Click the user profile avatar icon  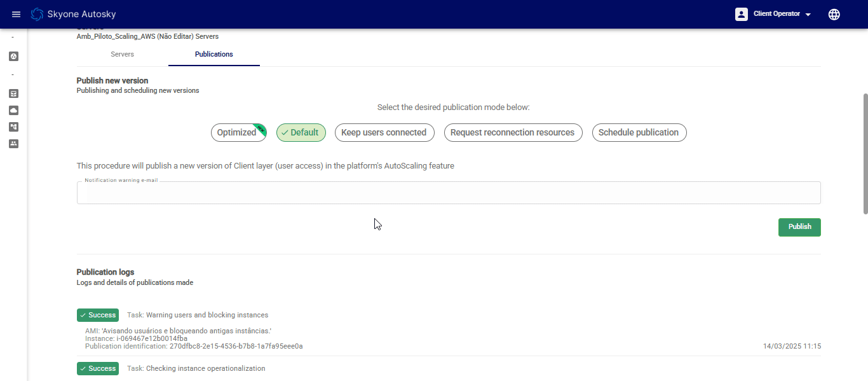742,14
